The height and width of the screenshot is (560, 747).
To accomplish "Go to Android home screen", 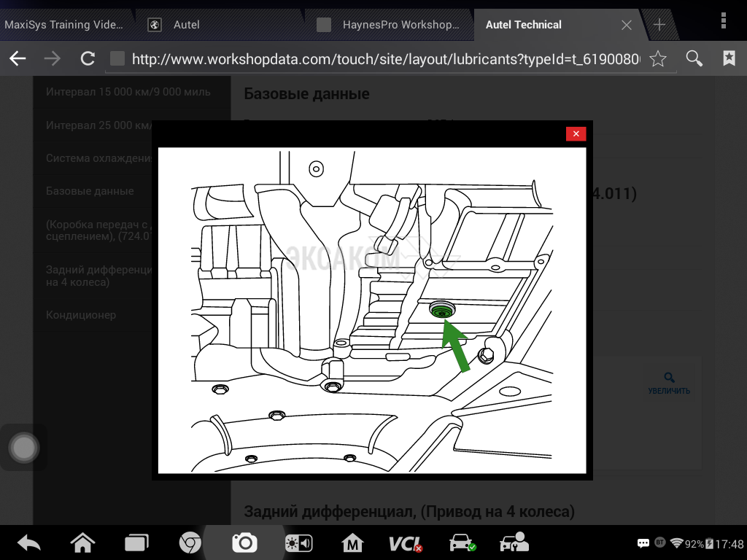I will click(x=82, y=543).
